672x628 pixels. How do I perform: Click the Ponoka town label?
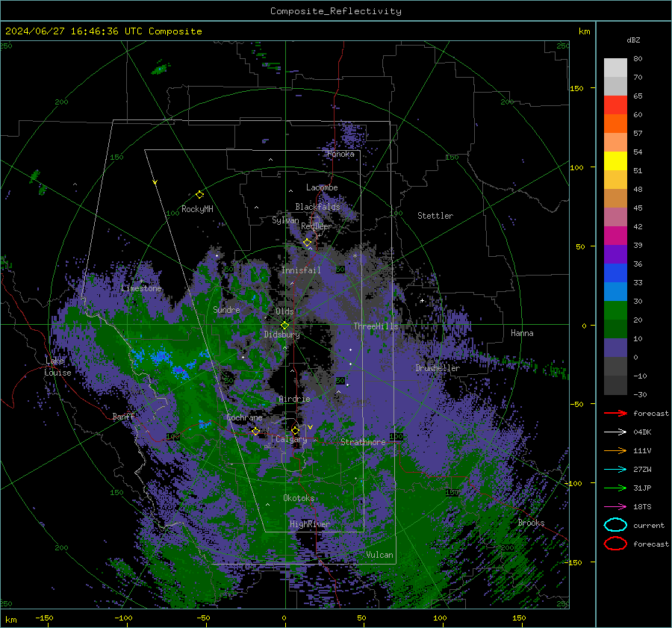(x=340, y=154)
